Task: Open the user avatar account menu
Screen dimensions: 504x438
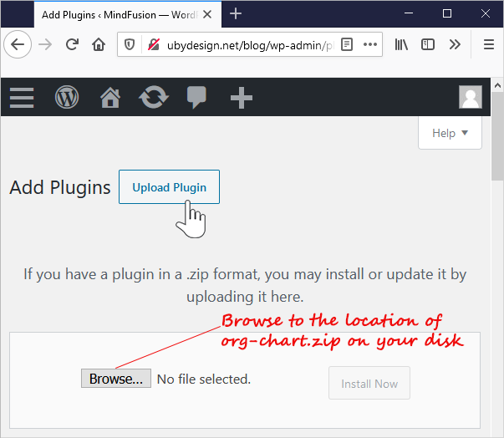Action: pyautogui.click(x=471, y=97)
